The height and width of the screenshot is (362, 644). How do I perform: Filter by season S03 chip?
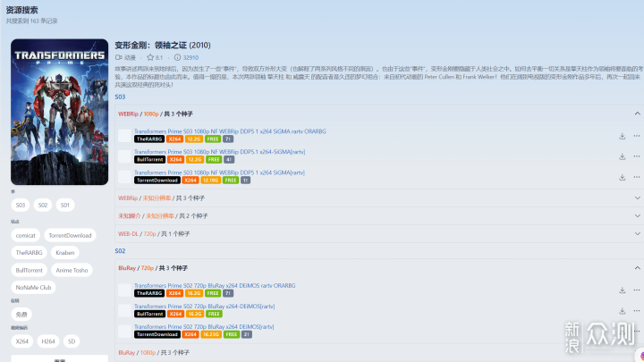(21, 205)
